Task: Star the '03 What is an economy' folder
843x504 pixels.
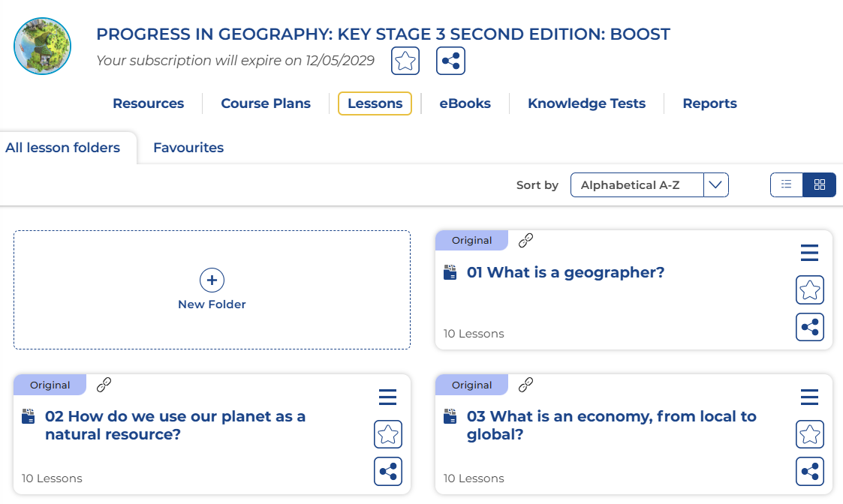Action: point(810,433)
